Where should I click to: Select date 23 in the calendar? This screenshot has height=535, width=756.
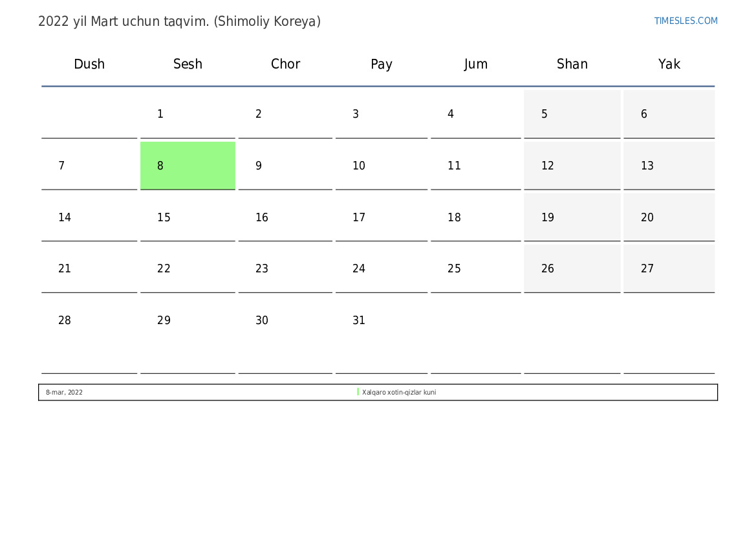285,268
